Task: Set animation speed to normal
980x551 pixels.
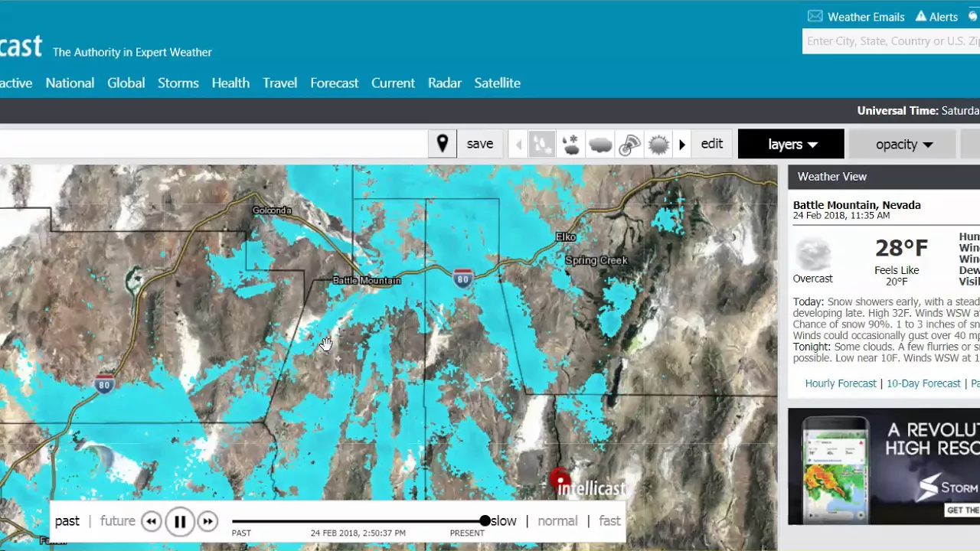Action: (x=557, y=521)
